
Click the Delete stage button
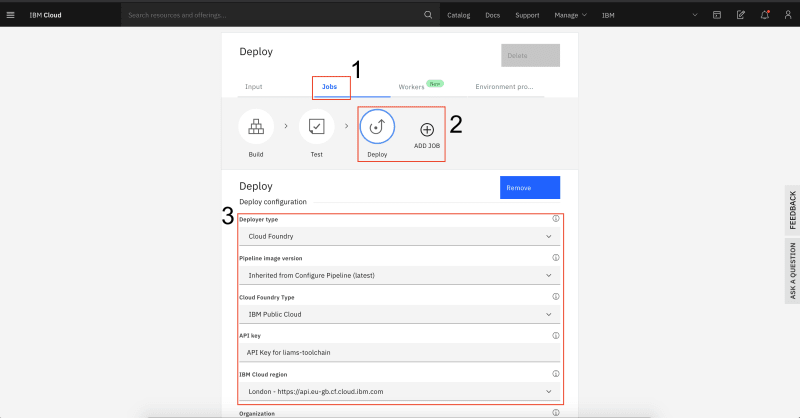pos(530,55)
